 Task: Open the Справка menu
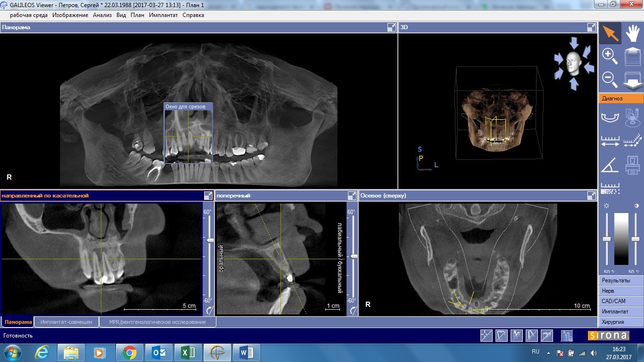pos(193,15)
